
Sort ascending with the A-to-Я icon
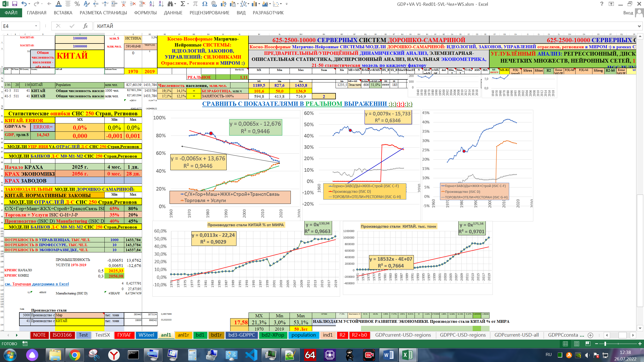(152, 4)
